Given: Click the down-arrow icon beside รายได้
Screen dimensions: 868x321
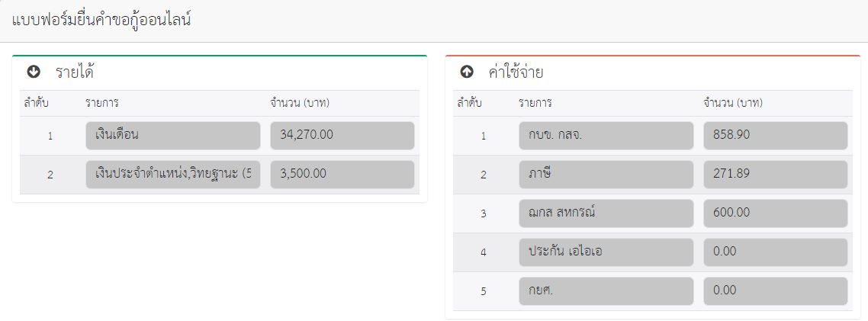Looking at the screenshot, I should (34, 72).
